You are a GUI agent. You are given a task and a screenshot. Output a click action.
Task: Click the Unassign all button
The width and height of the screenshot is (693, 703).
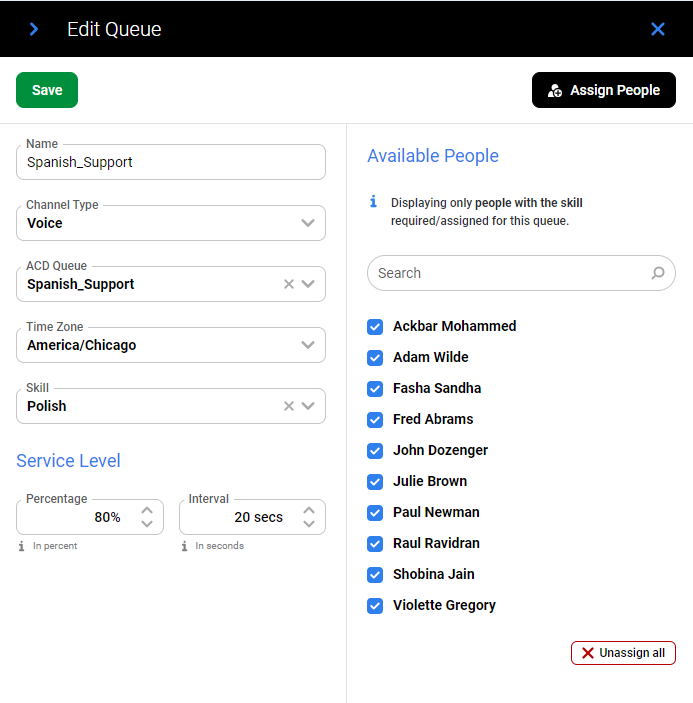coord(623,653)
